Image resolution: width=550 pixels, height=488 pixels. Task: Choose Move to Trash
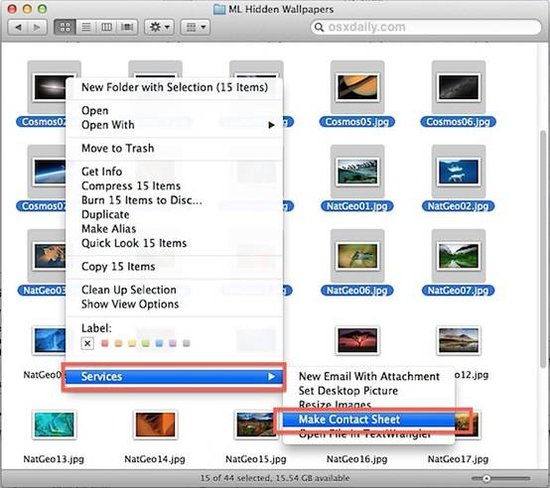click(118, 148)
